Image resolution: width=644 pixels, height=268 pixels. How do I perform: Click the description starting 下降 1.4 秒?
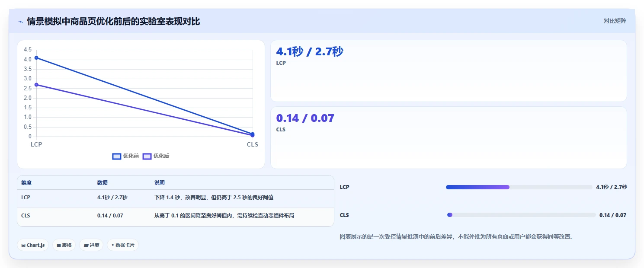[x=214, y=197]
